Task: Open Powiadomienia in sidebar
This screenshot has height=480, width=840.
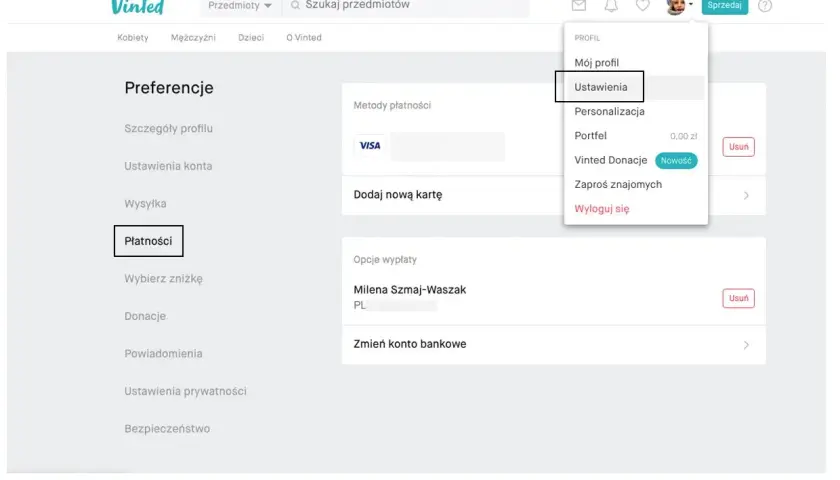Action: pyautogui.click(x=163, y=354)
